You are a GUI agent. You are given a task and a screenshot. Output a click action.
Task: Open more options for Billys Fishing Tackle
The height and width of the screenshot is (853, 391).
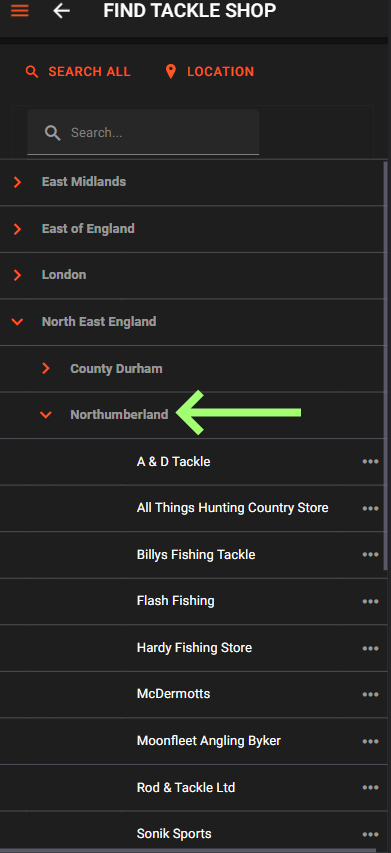[370, 554]
